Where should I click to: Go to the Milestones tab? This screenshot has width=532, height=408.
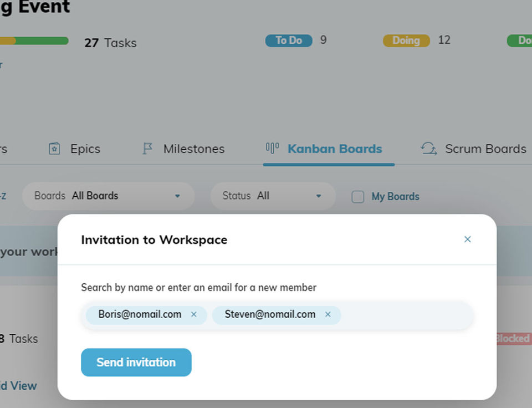point(193,149)
